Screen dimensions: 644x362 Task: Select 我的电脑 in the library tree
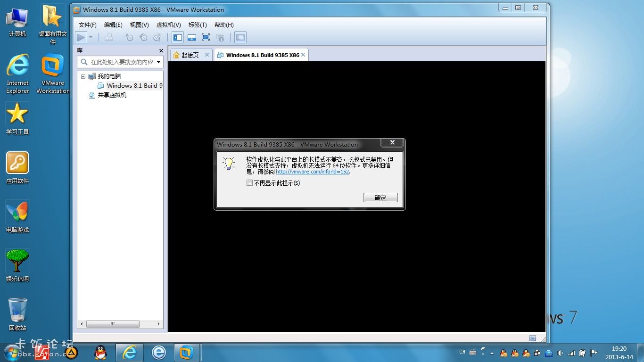tap(109, 76)
